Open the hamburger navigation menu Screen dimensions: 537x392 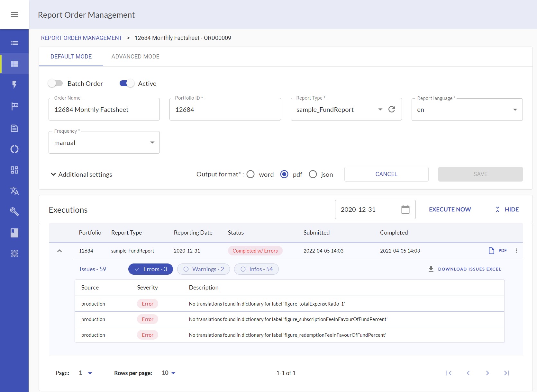point(14,14)
